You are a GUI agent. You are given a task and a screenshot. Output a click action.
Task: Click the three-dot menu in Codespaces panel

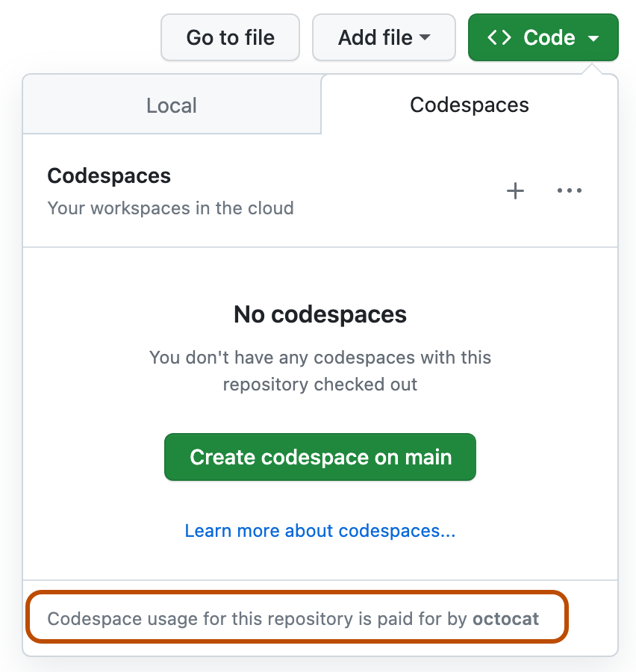coord(570,191)
